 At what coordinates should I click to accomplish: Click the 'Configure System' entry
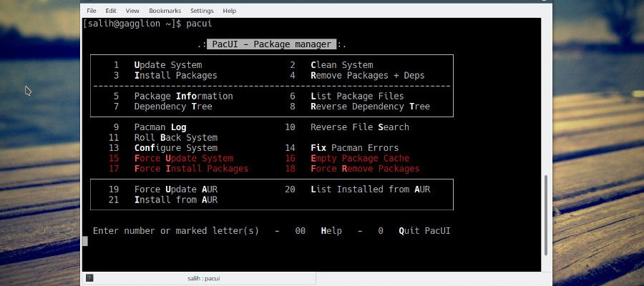point(176,148)
